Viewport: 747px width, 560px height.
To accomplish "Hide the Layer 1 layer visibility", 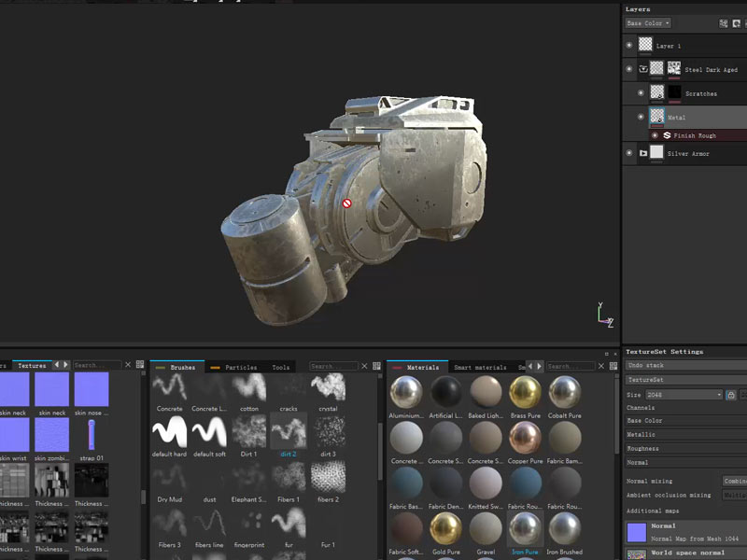I will [x=628, y=45].
